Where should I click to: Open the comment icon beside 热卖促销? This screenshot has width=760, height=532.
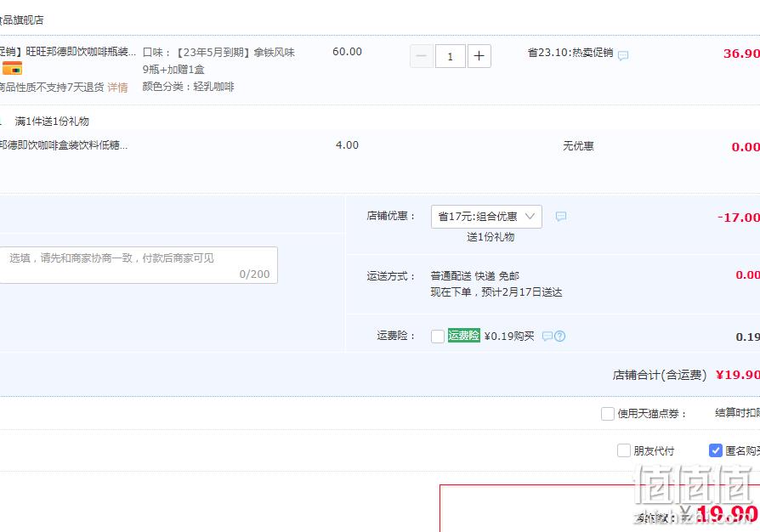[623, 55]
